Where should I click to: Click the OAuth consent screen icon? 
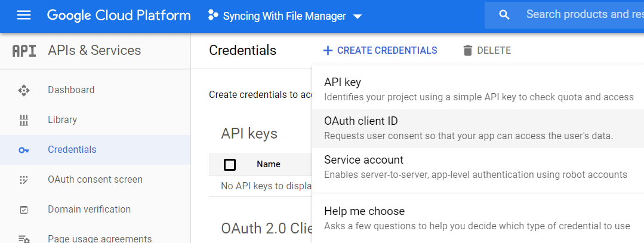24,180
